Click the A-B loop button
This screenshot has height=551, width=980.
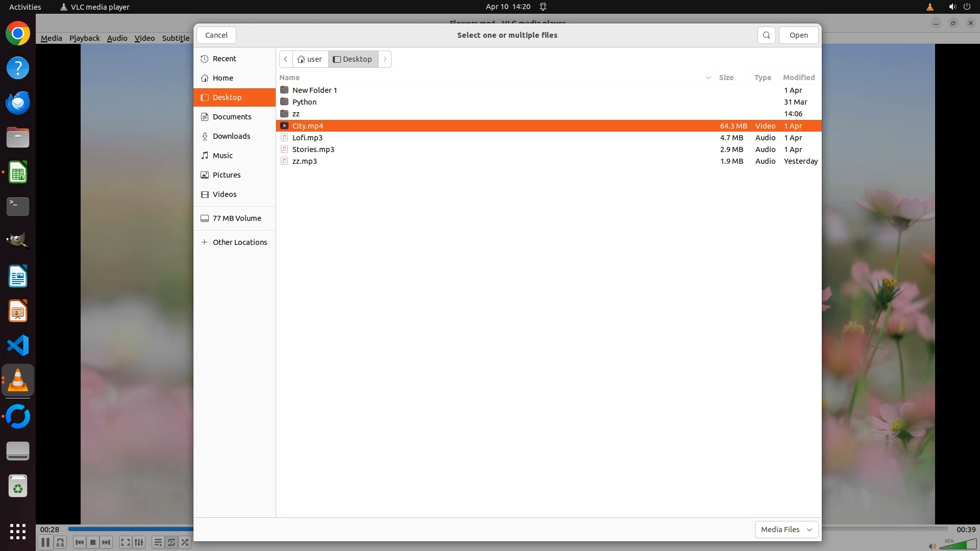[x=60, y=542]
